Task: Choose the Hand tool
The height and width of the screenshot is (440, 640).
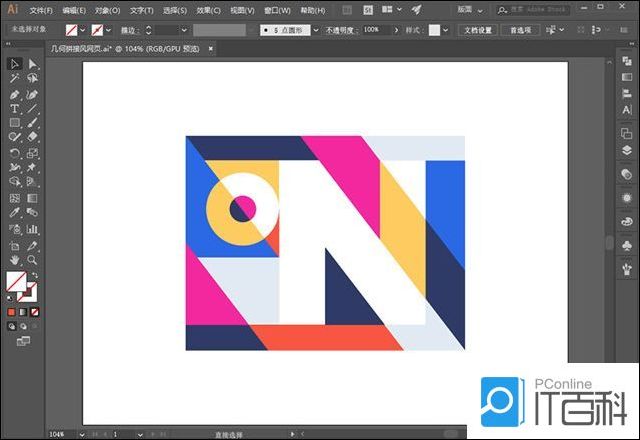Action: tap(15, 259)
